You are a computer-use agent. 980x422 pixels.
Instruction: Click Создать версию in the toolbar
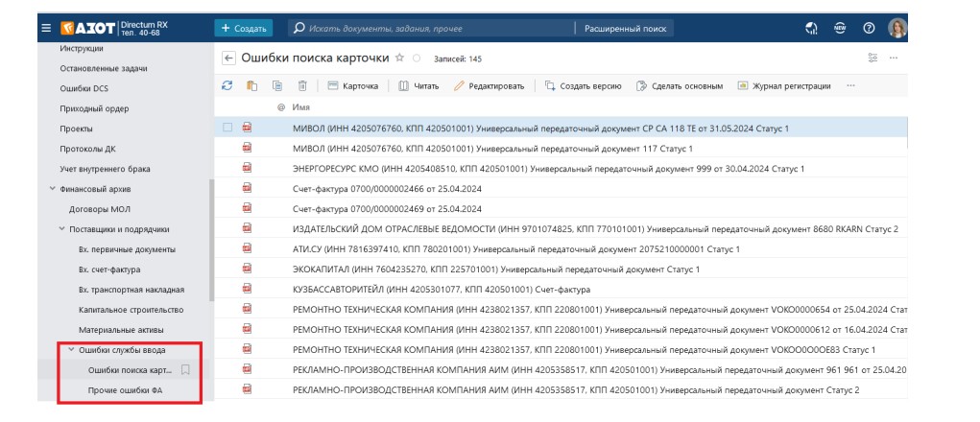(584, 86)
